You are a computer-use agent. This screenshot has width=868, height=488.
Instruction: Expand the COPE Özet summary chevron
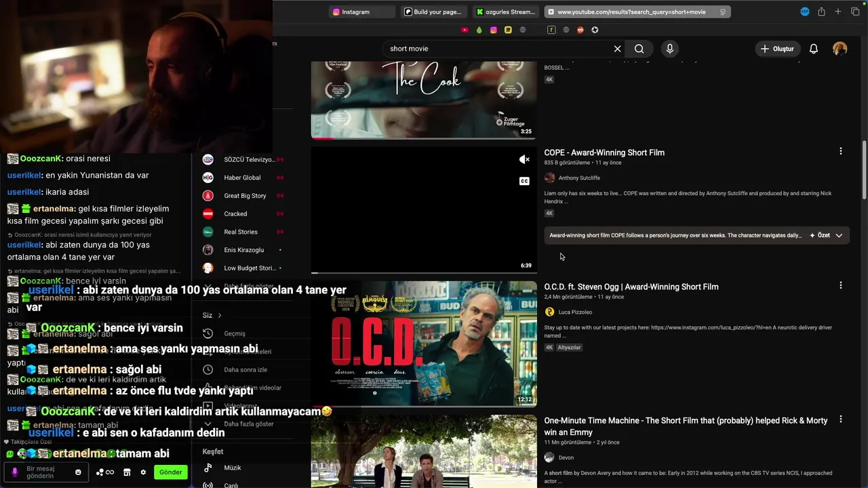pos(839,235)
